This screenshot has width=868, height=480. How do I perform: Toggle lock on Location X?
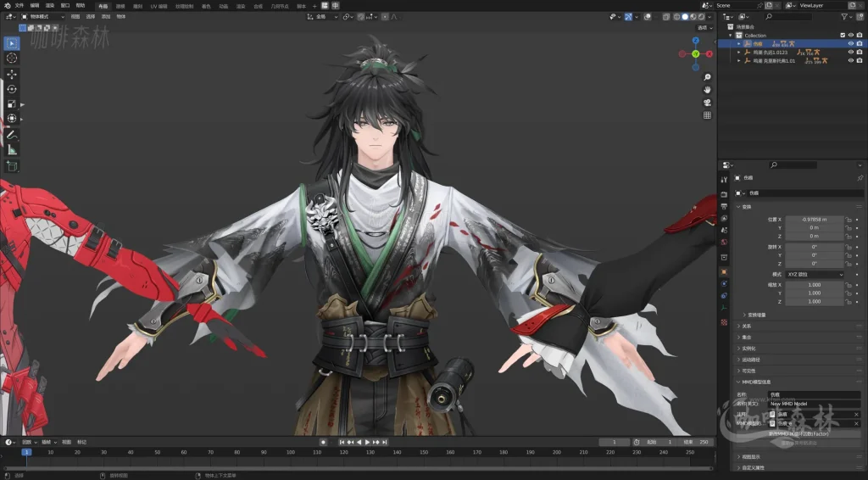pyautogui.click(x=848, y=220)
